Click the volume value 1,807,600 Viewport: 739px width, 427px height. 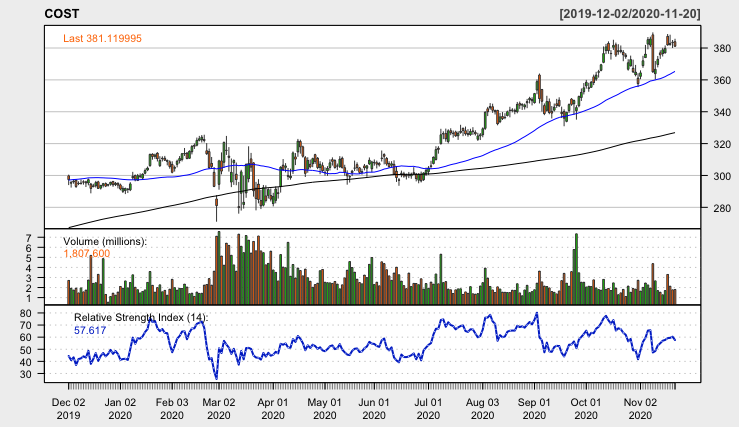87,254
